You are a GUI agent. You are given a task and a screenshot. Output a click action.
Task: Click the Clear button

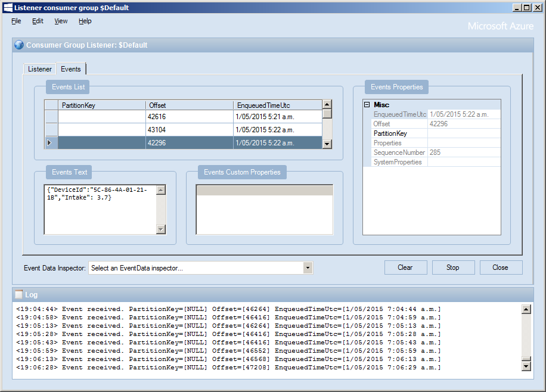(405, 267)
